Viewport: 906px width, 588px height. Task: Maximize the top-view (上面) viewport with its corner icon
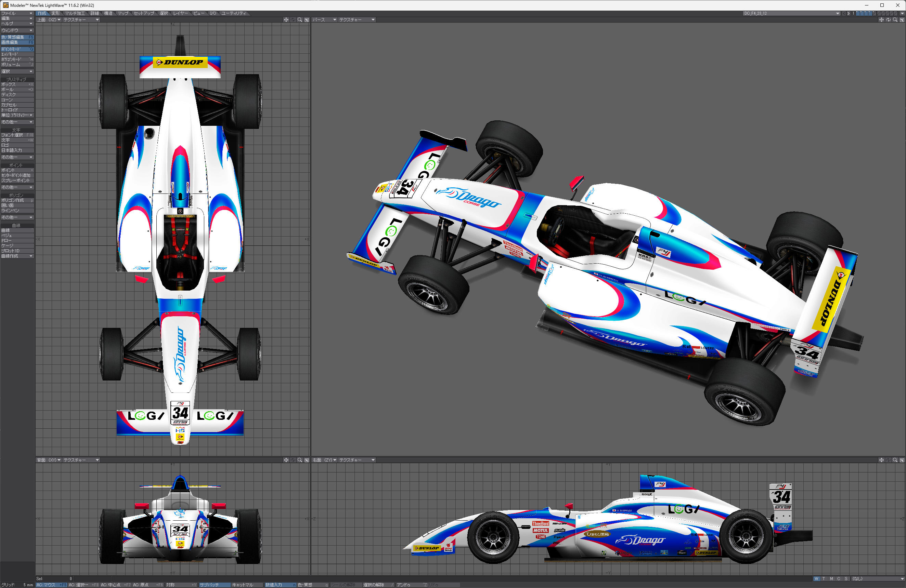click(x=307, y=20)
